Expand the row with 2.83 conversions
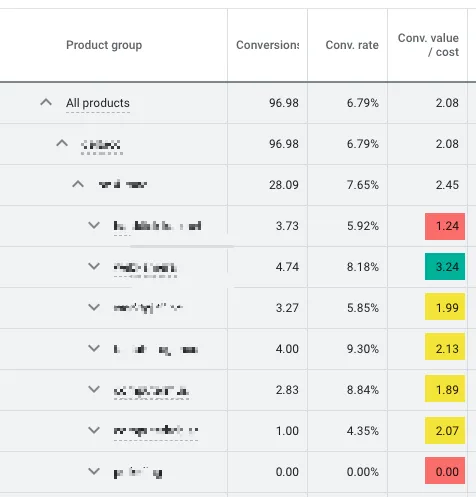The width and height of the screenshot is (476, 497). [x=94, y=389]
